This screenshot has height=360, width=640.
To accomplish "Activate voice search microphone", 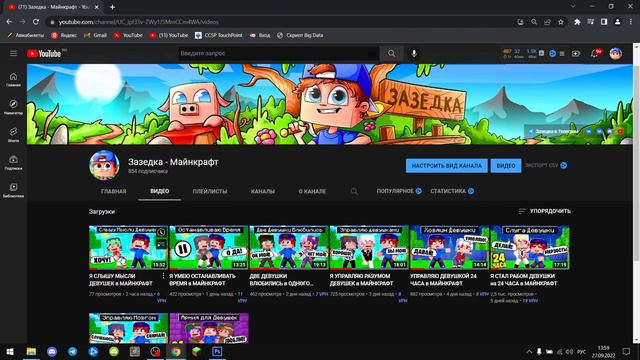I will [x=414, y=53].
